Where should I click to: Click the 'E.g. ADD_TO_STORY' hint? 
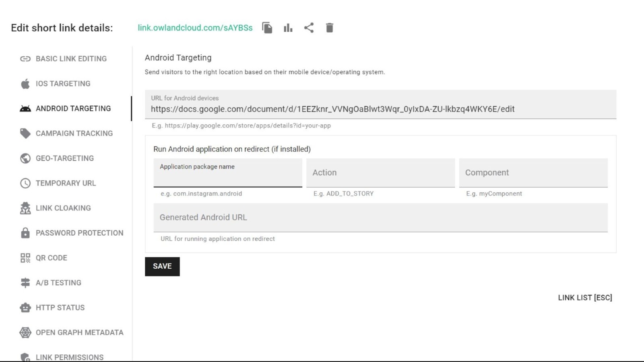click(x=343, y=193)
